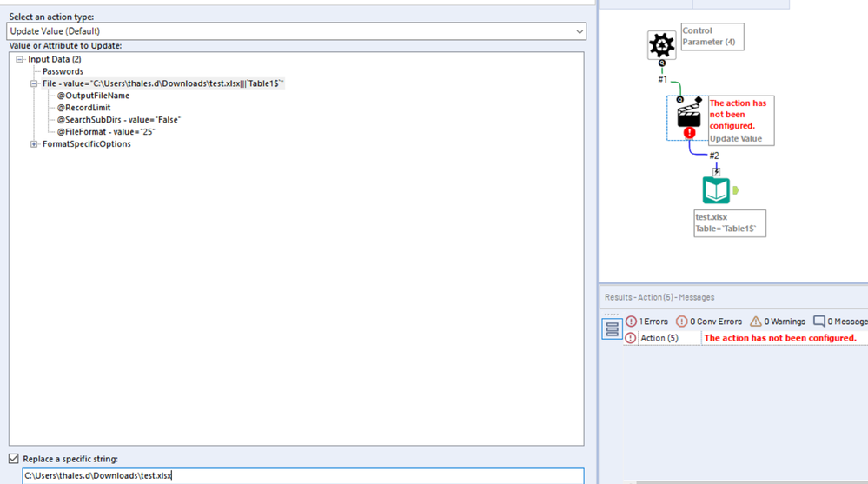The height and width of the screenshot is (484, 868).
Task: Select @SearchSubDirs value False row
Action: point(118,120)
